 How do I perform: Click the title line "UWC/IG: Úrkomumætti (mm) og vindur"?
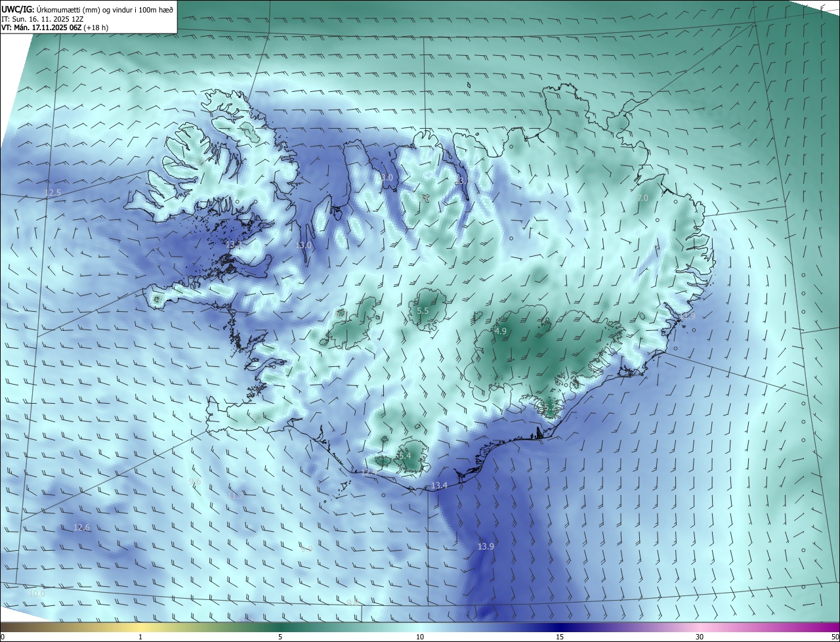point(88,10)
